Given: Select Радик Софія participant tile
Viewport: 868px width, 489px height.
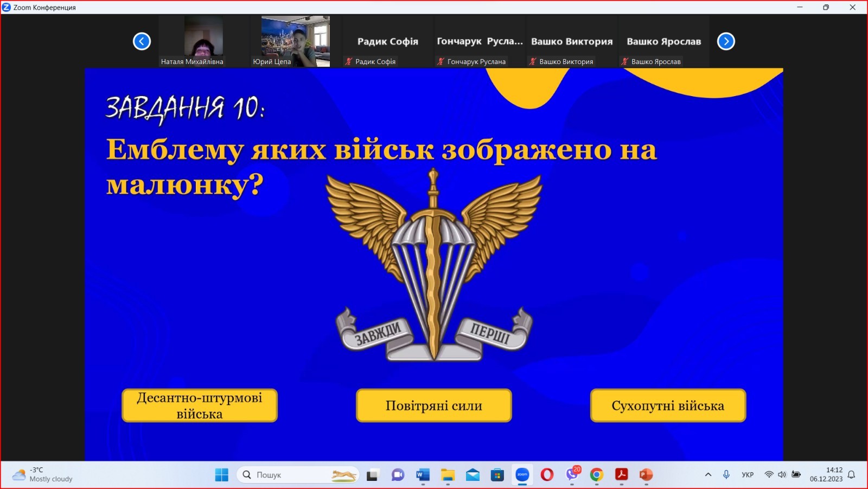Looking at the screenshot, I should pyautogui.click(x=387, y=41).
